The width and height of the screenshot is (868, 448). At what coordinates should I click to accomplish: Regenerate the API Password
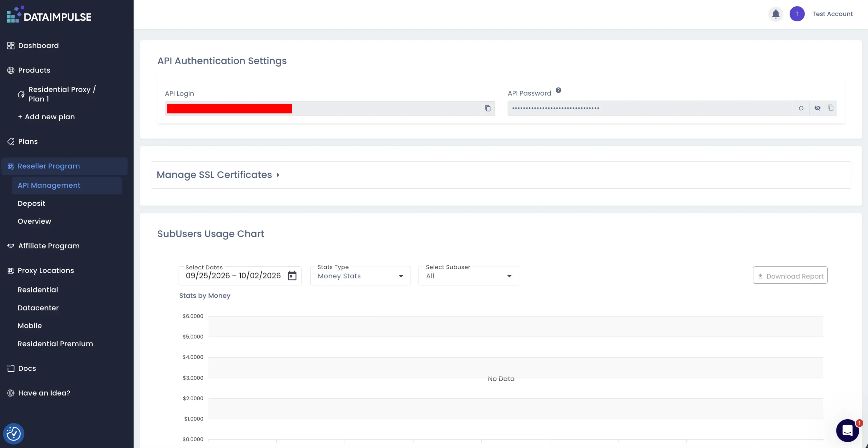(801, 108)
